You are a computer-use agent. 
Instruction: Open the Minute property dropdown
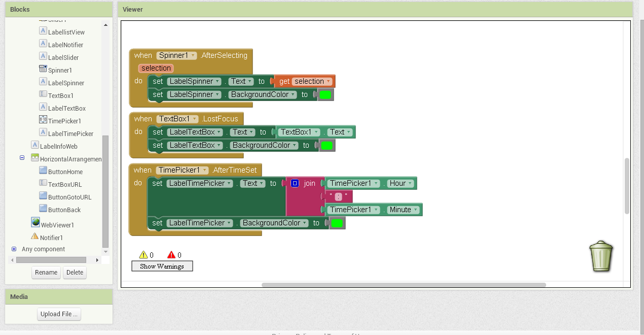point(404,210)
